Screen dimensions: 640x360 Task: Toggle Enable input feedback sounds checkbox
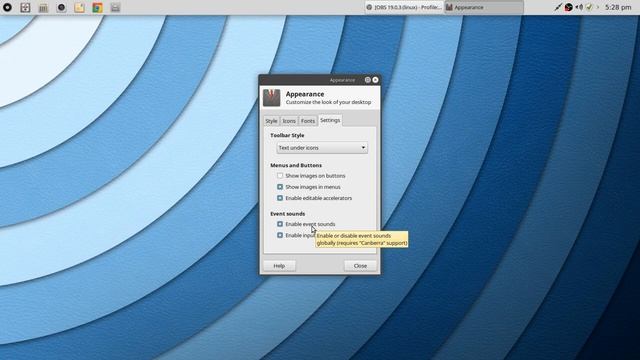click(280, 235)
